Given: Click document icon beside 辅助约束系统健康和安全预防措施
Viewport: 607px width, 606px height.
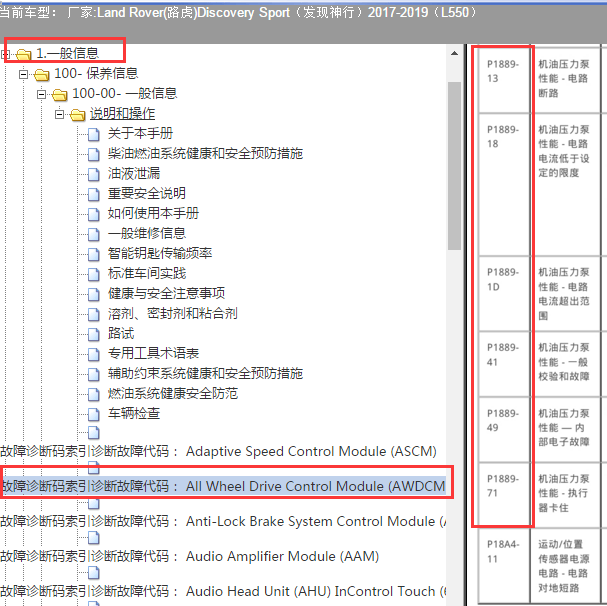Looking at the screenshot, I should 94,374.
